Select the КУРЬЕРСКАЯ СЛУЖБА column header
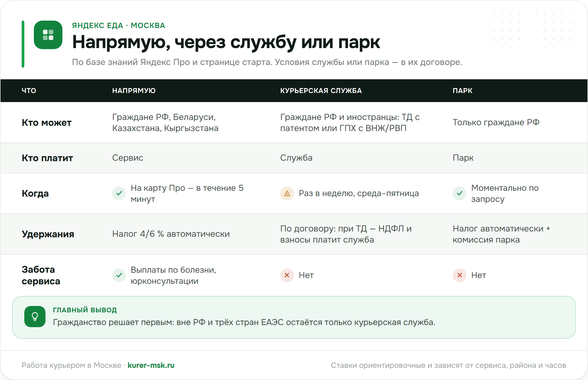The height and width of the screenshot is (380, 588). (x=321, y=91)
